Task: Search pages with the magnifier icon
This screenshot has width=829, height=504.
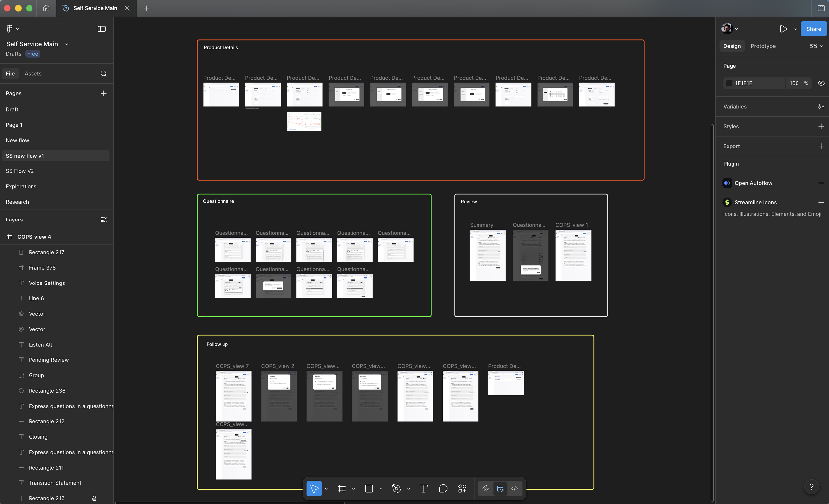Action: 103,73
